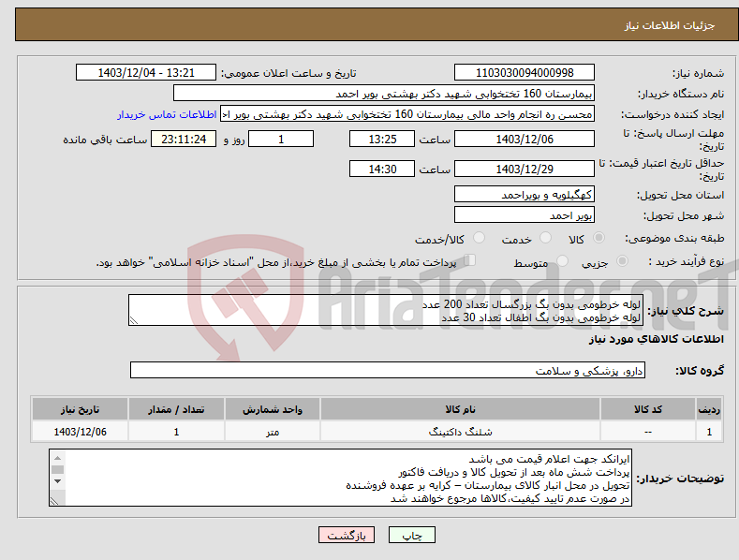This screenshot has width=739, height=560.
Task: Click the تعداد / مقدار column header
Action: click(176, 409)
